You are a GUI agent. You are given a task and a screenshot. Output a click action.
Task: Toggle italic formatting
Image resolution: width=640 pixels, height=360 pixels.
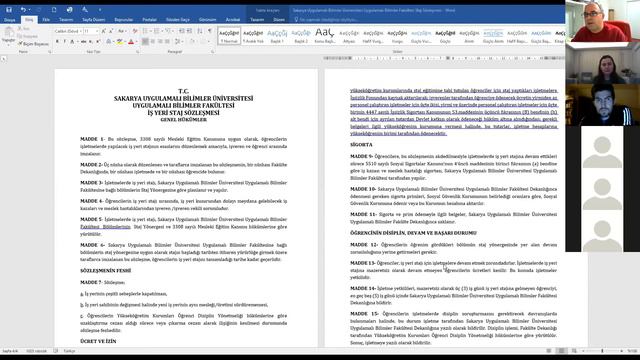point(64,42)
